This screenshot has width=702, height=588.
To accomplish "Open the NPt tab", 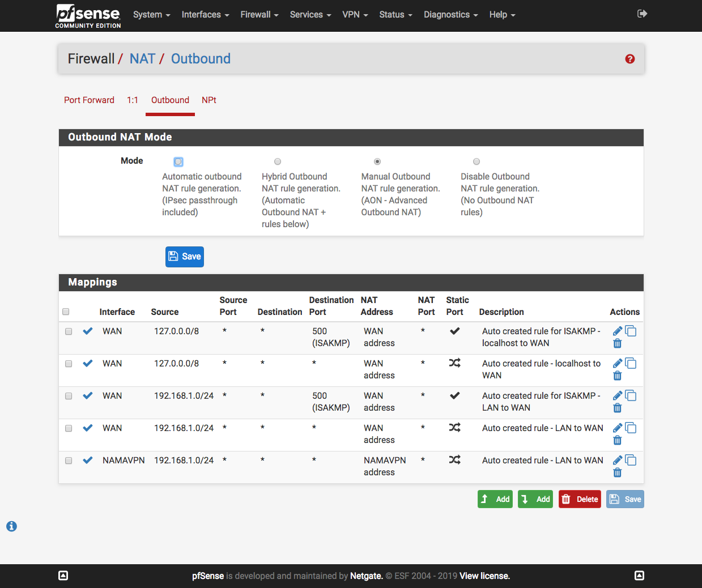I will click(x=209, y=100).
